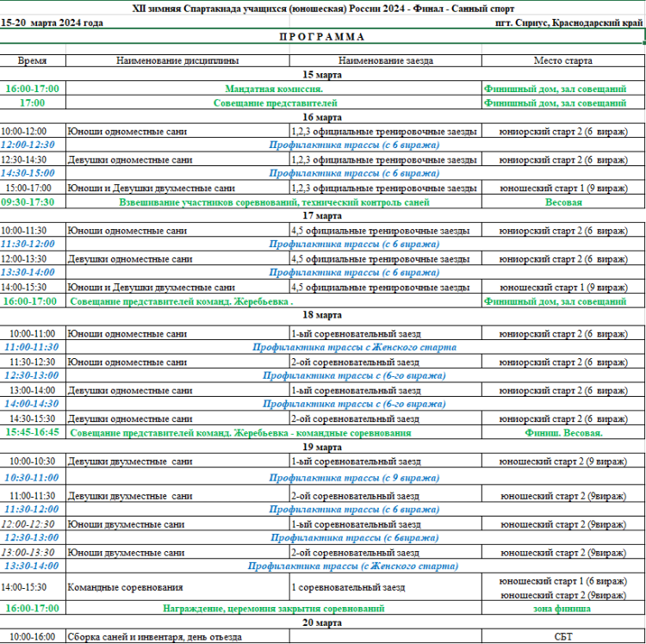Click the пгт. Сириус, Краснодарский край cell
This screenshot has height=644, width=646.
pos(568,22)
